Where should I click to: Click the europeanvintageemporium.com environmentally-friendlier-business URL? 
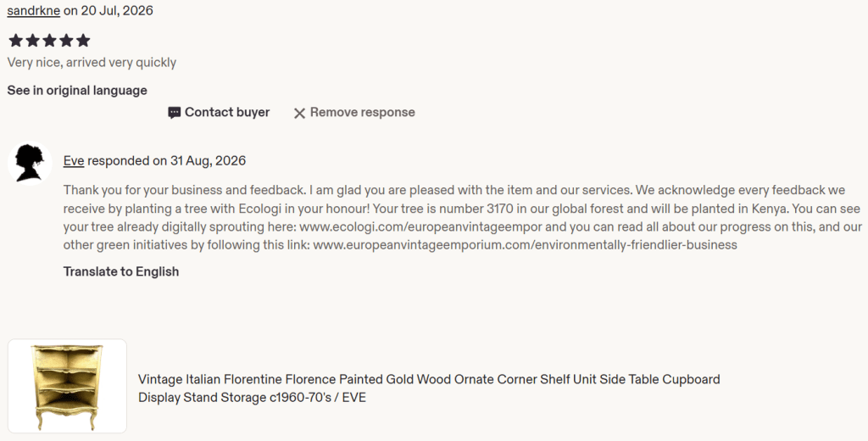click(x=525, y=245)
